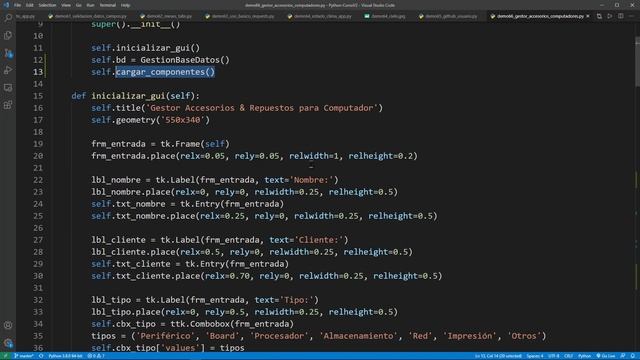Click the master branch indicator
Screen dimensions: 640x360
click(24, 356)
